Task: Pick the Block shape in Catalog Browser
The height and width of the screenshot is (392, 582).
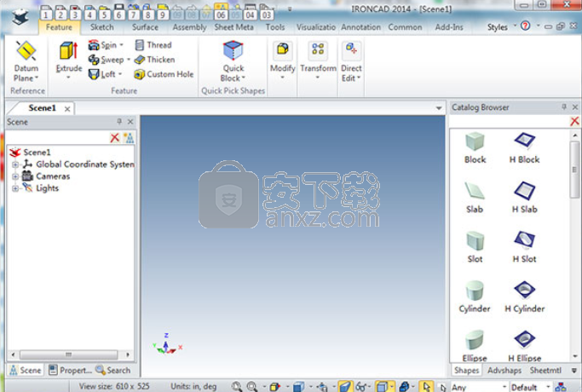Action: tap(475, 147)
